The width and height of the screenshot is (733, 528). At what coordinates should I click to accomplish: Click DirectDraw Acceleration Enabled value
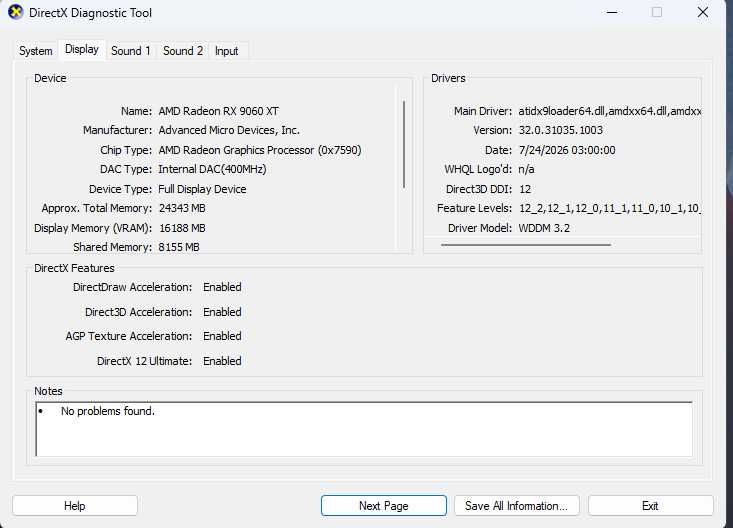pos(222,287)
